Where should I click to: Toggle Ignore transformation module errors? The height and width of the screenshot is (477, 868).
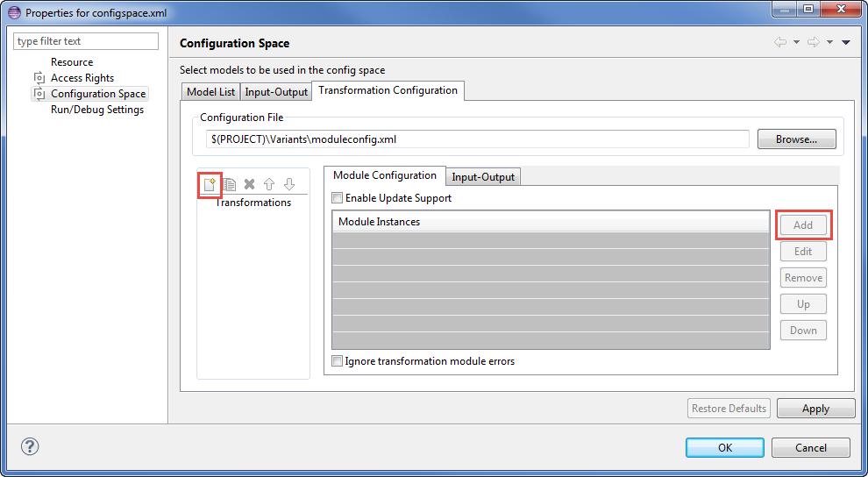338,361
